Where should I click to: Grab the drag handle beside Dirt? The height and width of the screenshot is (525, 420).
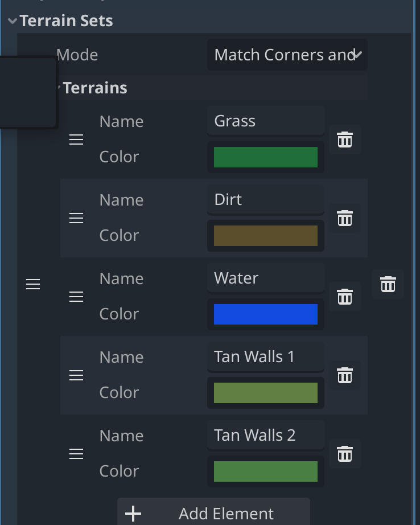pos(76,218)
